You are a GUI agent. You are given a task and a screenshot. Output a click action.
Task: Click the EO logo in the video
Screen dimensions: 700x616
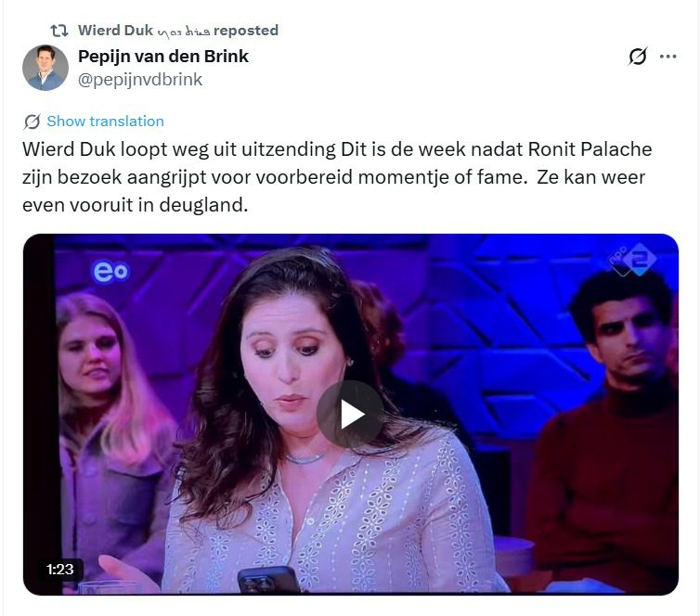click(110, 271)
